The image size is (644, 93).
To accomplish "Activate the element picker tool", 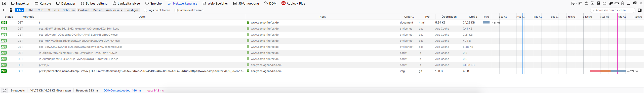I will point(4,3).
